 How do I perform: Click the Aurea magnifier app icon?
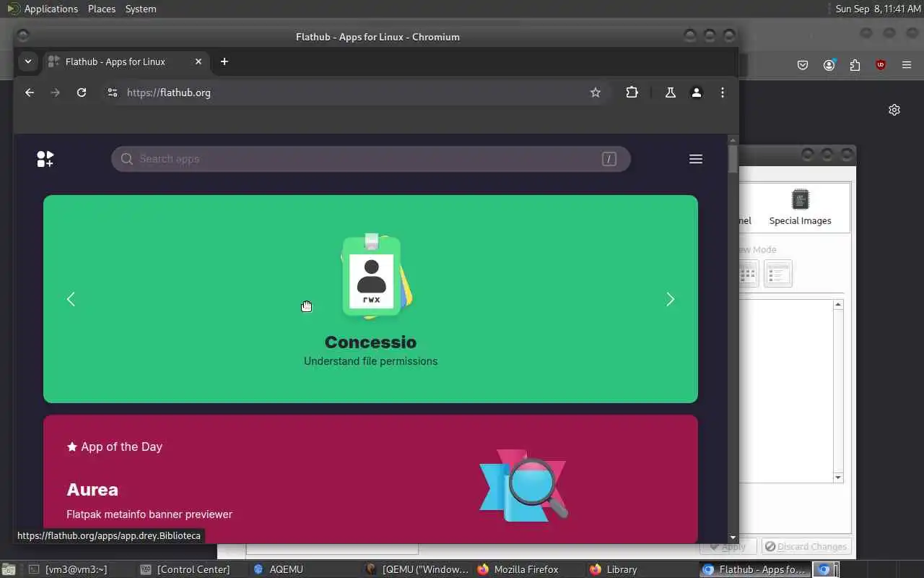click(524, 486)
